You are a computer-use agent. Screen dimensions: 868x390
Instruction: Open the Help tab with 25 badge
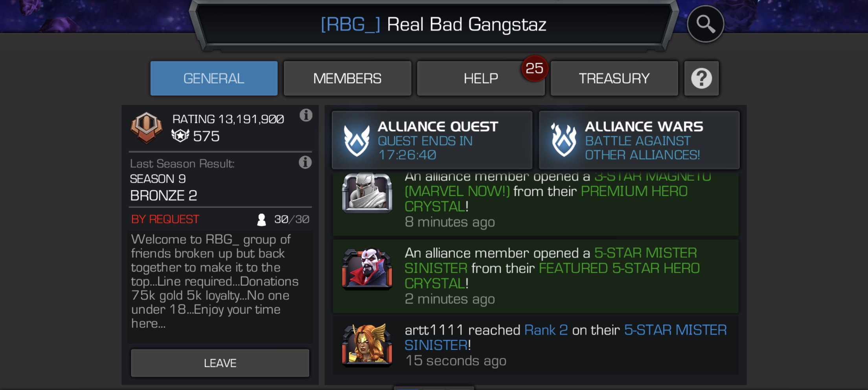point(481,78)
